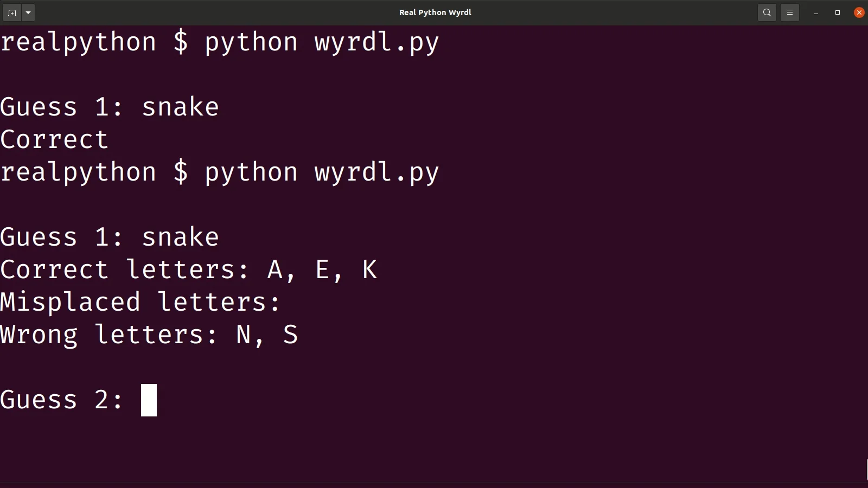
Task: Close the Real Python Wyrdl window
Action: pos(859,12)
